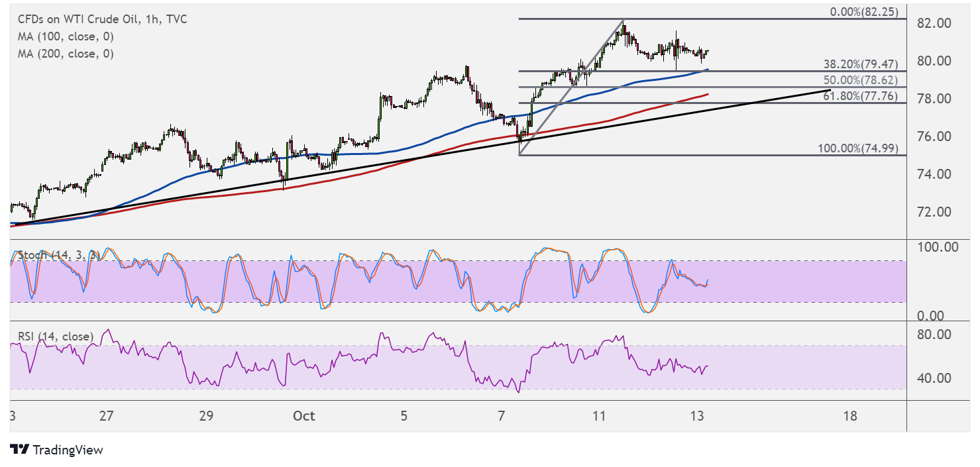This screenshot has height=467, width=980.
Task: Click the 61.80%(77.76) Fibonacci label
Action: point(860,96)
